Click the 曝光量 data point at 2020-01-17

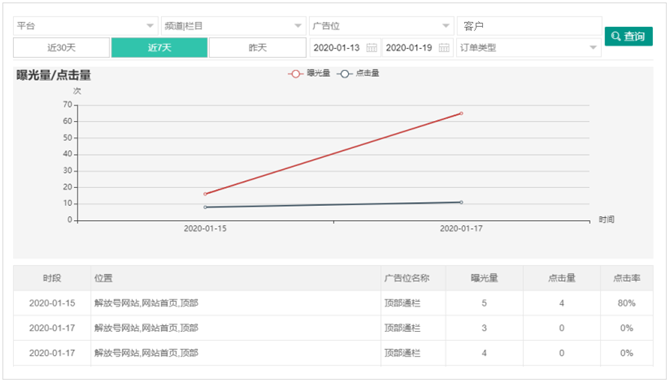click(x=461, y=113)
